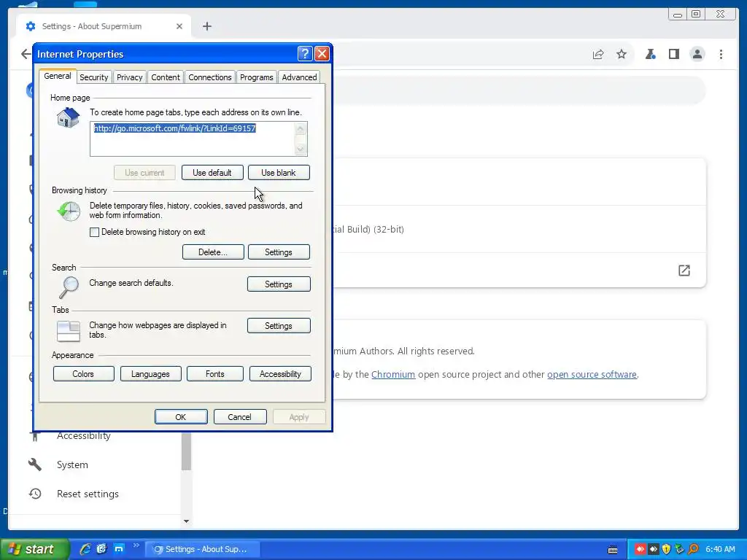
Task: Open Search Settings button
Action: (x=279, y=284)
